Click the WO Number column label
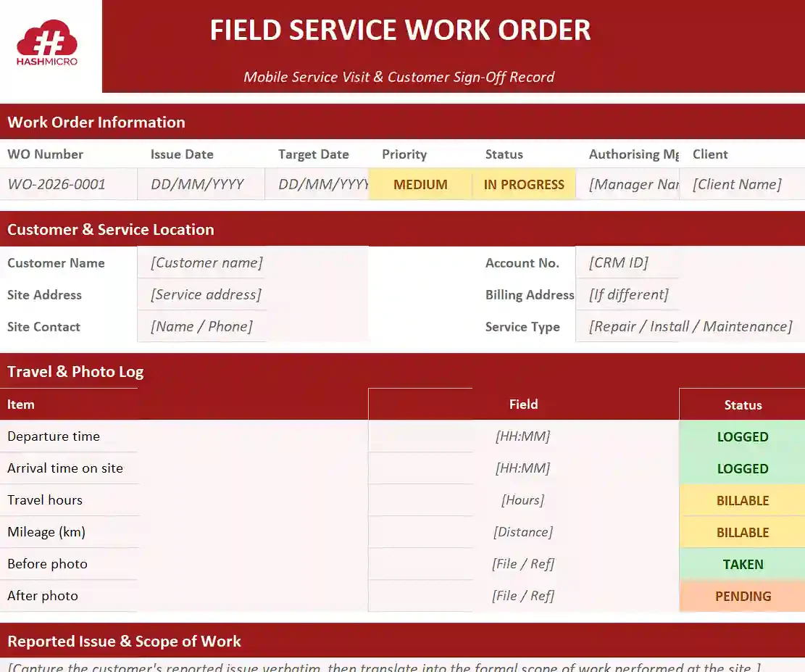The image size is (805, 672). [45, 154]
